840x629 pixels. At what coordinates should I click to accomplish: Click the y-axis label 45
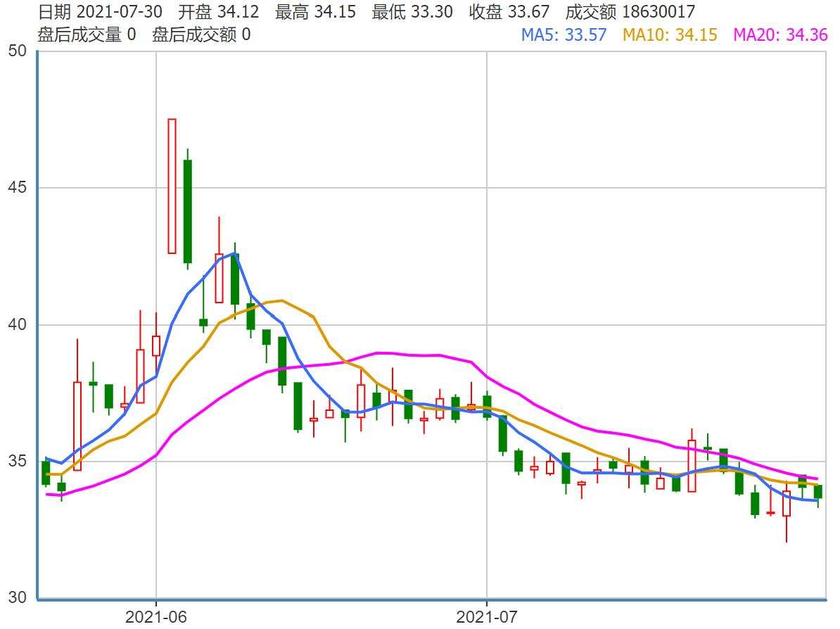[17, 188]
